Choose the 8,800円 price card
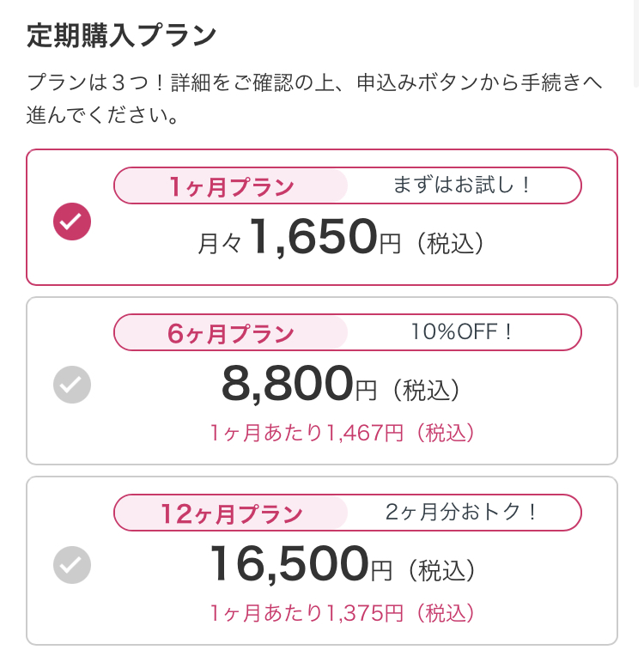The image size is (644, 662). 322,381
